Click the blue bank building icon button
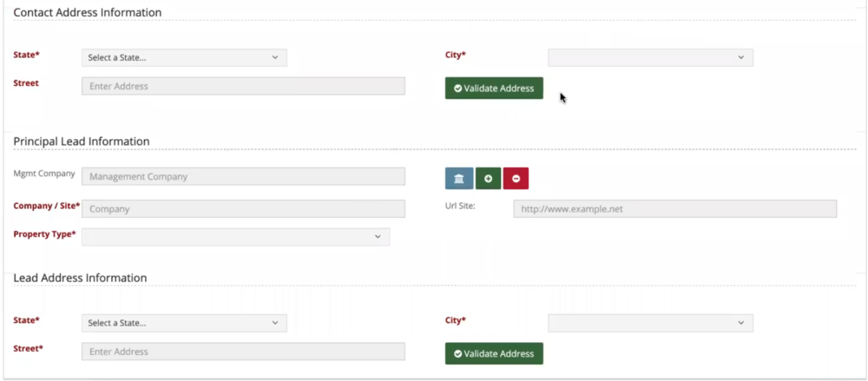This screenshot has width=868, height=381. pyautogui.click(x=458, y=178)
